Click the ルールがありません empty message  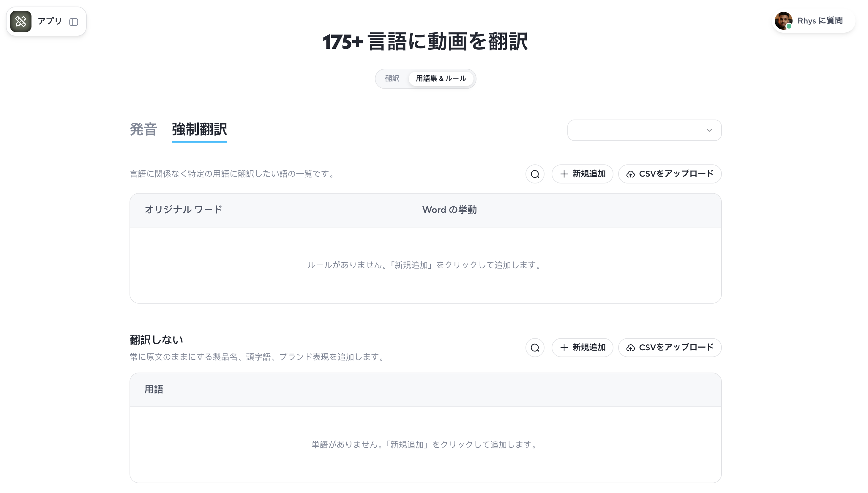(425, 265)
